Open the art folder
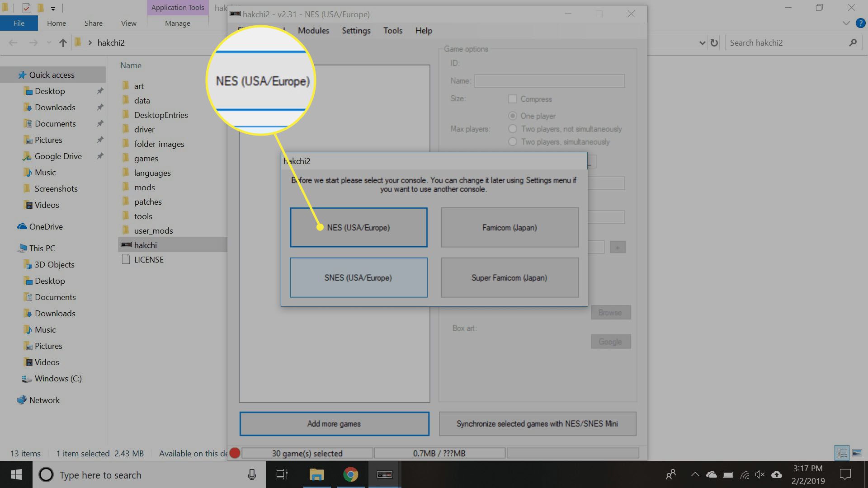 139,86
